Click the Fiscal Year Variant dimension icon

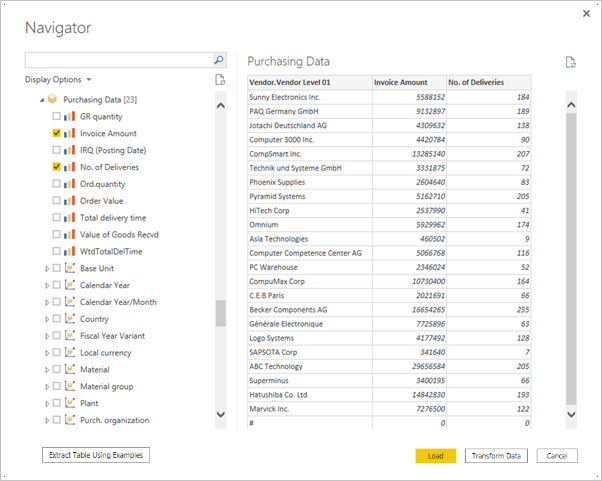69,336
